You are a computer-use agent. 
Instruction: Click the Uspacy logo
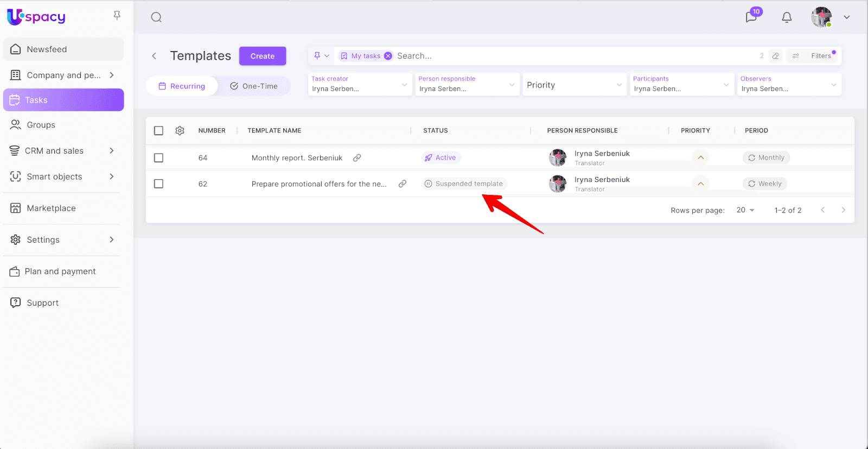(36, 17)
